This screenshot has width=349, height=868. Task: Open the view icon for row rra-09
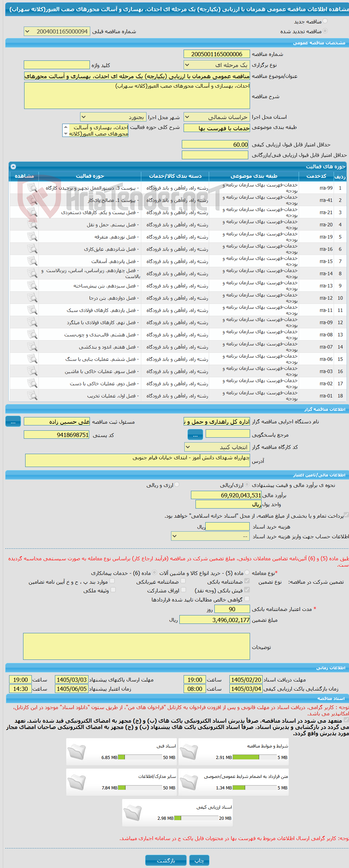tap(32, 322)
